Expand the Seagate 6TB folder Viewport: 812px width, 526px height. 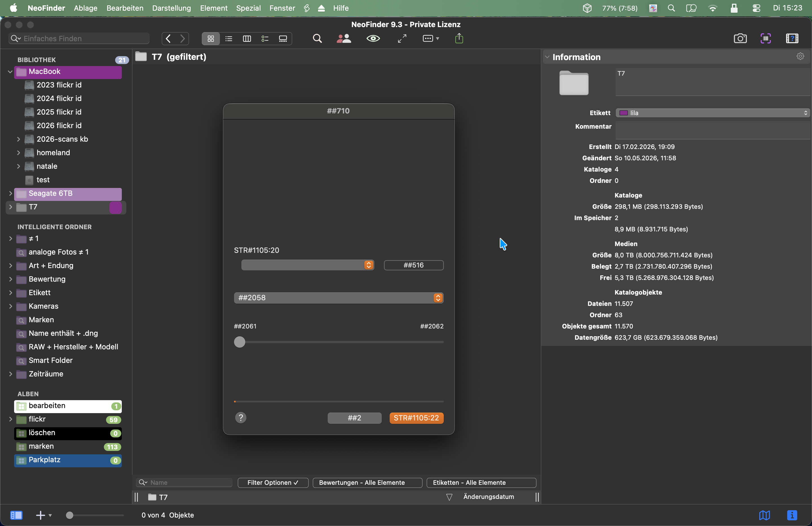[x=10, y=194]
